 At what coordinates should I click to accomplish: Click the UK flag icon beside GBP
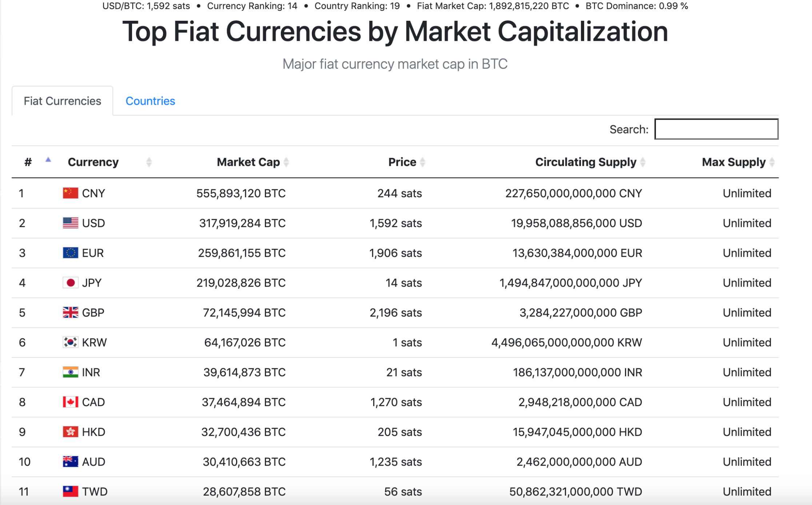coord(70,313)
